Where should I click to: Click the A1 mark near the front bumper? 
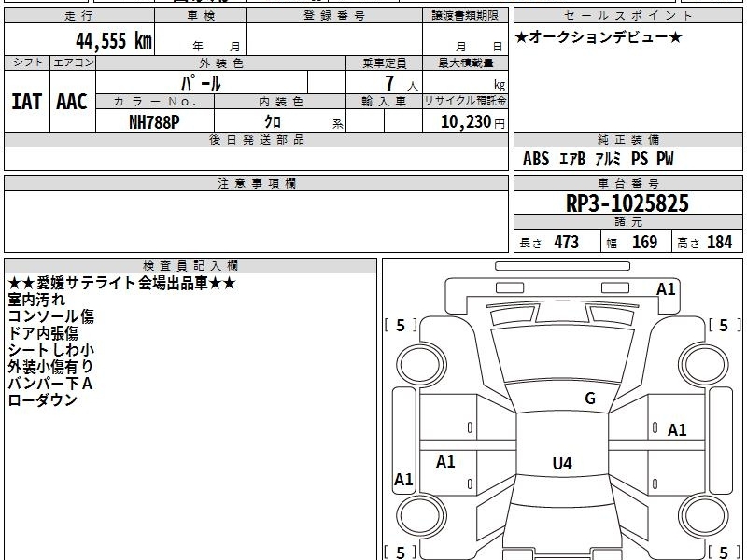666,289
